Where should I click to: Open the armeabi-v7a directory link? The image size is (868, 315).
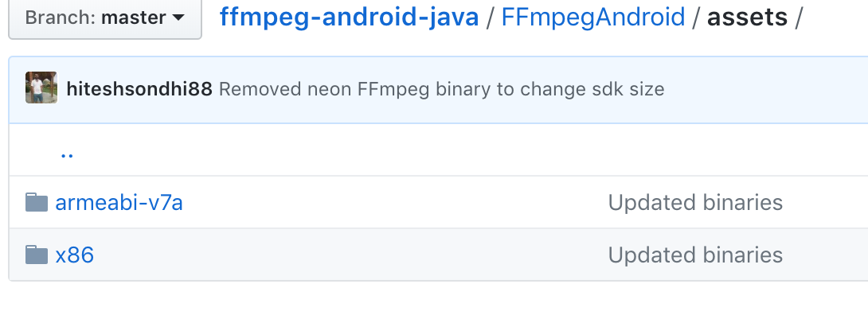tap(119, 203)
